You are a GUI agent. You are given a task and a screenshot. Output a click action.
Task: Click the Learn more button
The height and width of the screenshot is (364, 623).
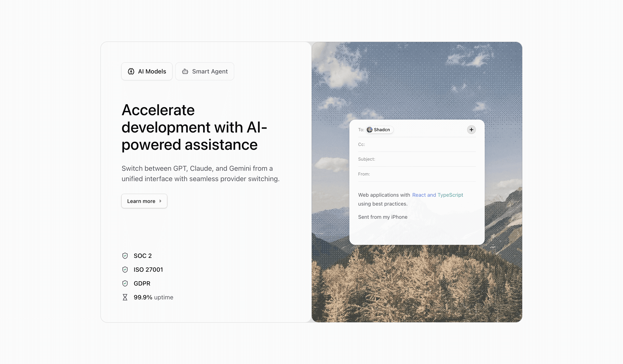[x=144, y=201]
